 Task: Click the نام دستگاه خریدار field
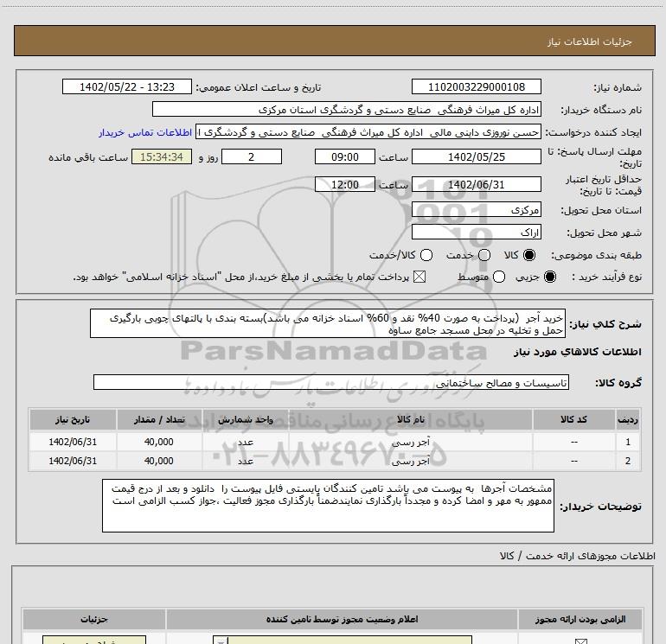(x=347, y=110)
